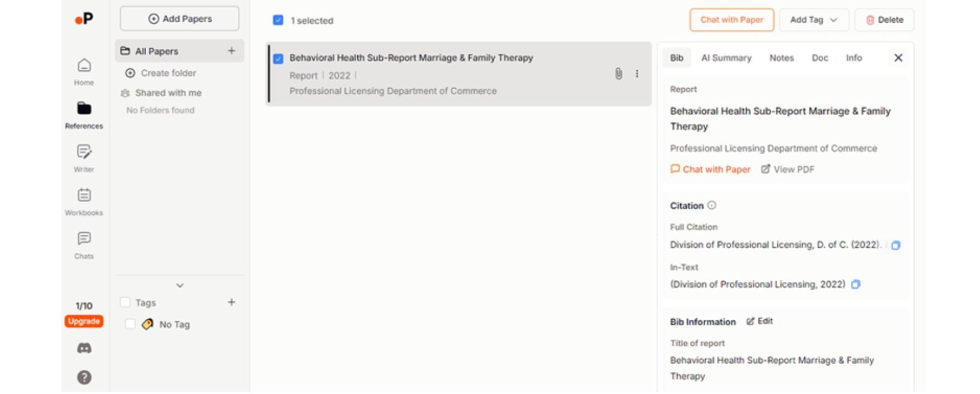Image resolution: width=980 pixels, height=394 pixels.
Task: Toggle the select-all checkbox next to 1 selected
Action: pos(278,21)
